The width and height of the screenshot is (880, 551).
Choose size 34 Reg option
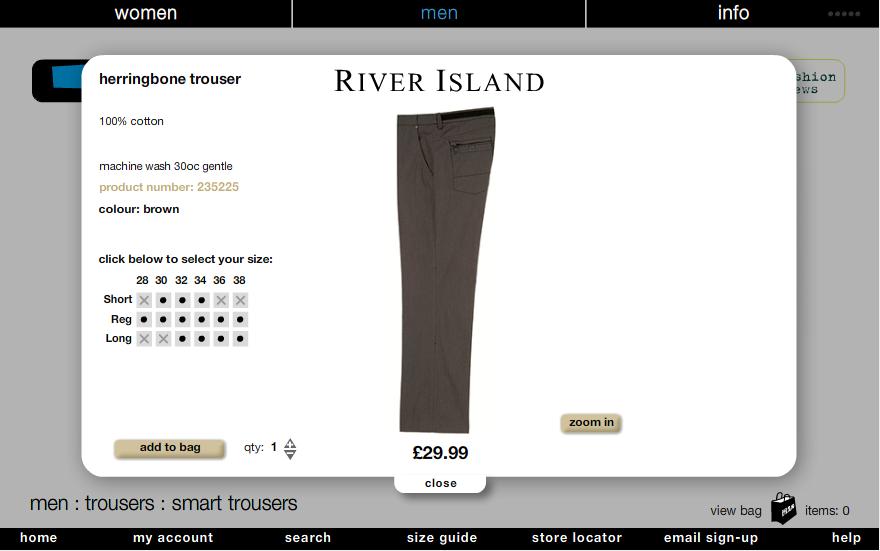point(201,320)
